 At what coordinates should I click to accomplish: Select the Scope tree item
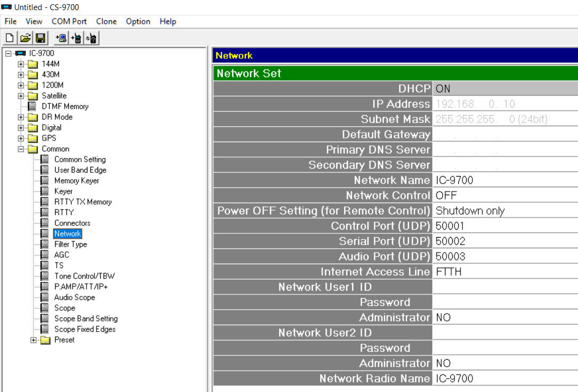pyautogui.click(x=65, y=308)
